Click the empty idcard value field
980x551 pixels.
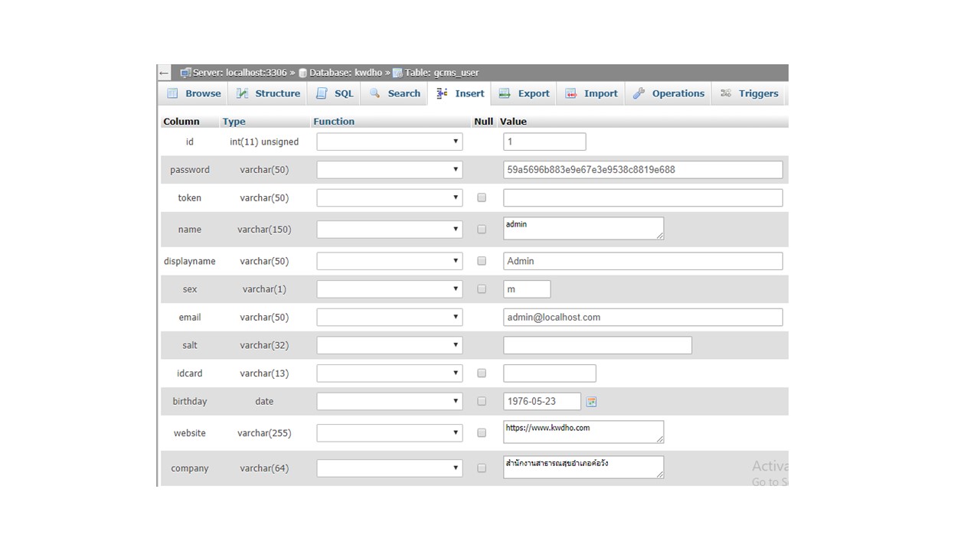549,373
